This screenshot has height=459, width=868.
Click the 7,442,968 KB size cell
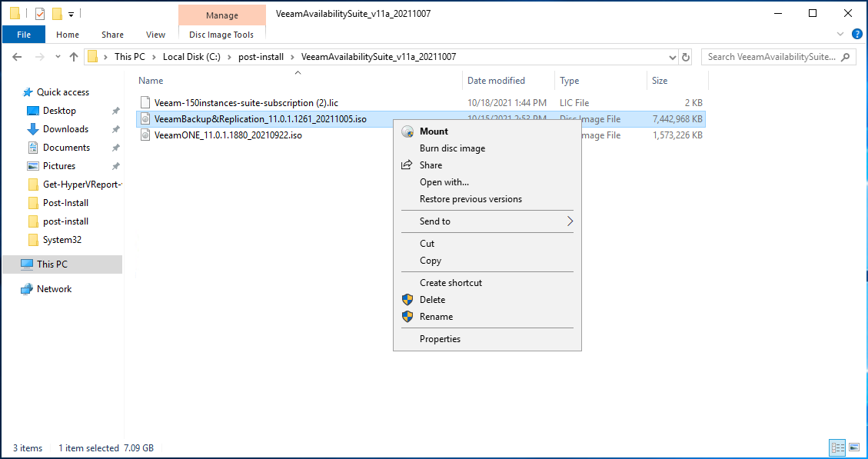[677, 118]
